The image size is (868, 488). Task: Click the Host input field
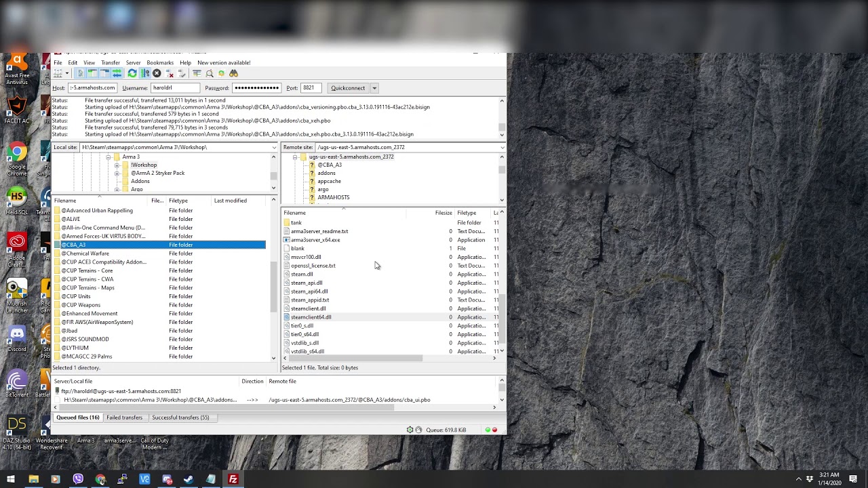pos(92,88)
